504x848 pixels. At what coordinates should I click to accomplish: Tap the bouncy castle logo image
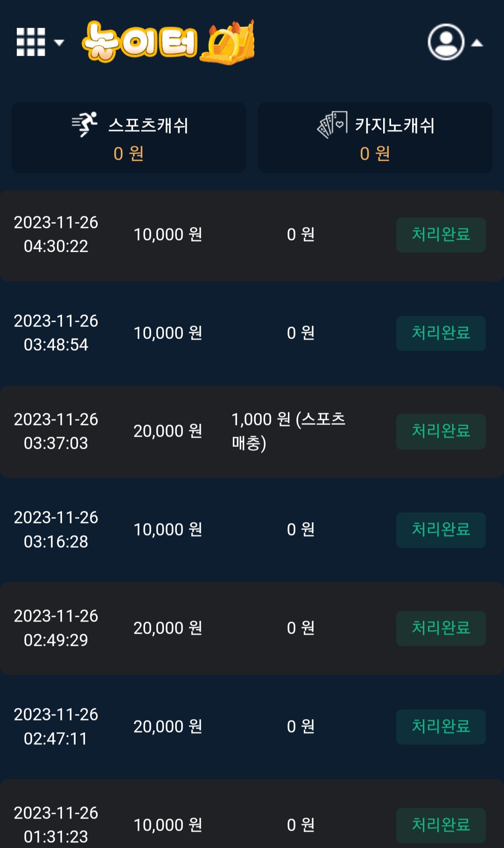coord(229,43)
